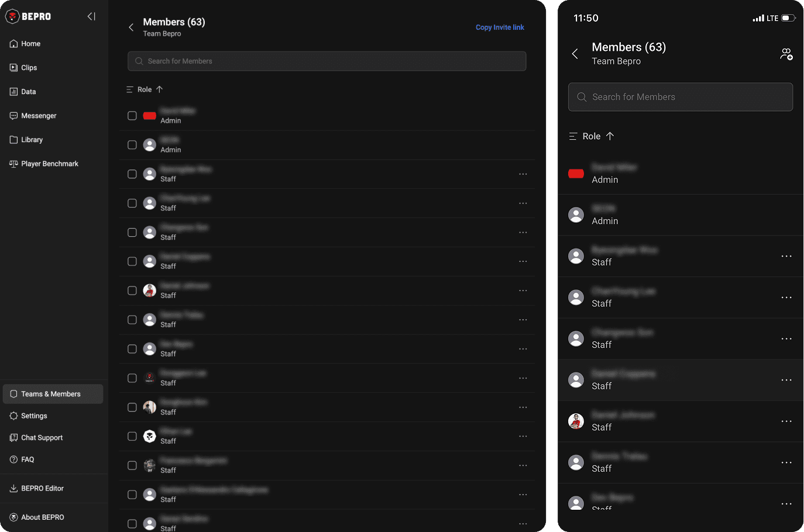The width and height of the screenshot is (804, 532).
Task: Toggle Role sort order in mobile view
Action: click(599, 136)
